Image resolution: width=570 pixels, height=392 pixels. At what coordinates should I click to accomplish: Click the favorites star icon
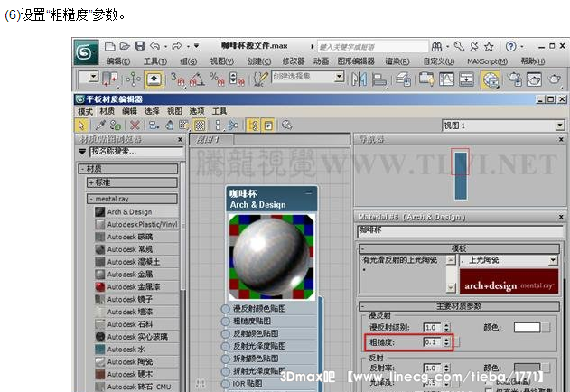(489, 47)
